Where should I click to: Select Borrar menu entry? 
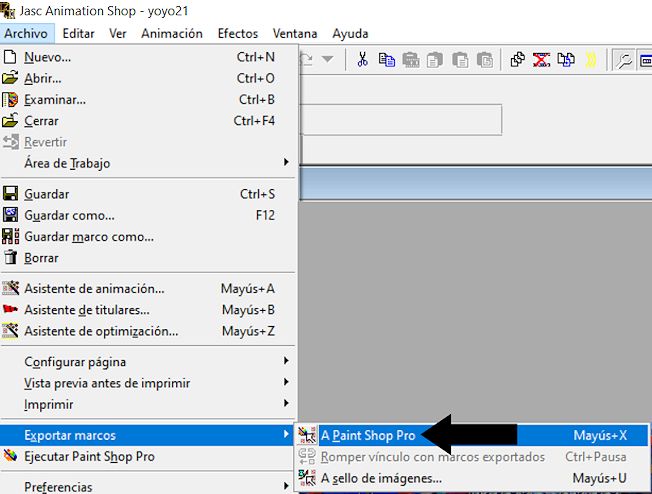pyautogui.click(x=148, y=257)
